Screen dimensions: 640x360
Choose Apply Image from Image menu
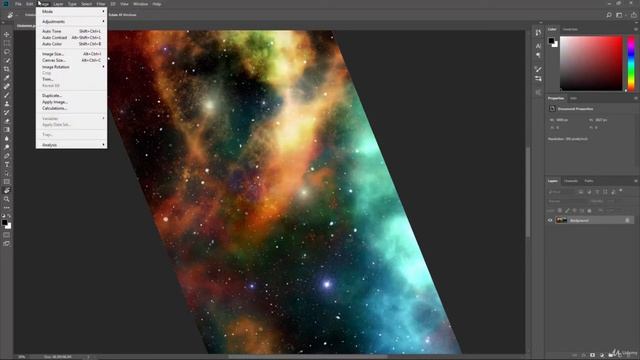click(71, 102)
